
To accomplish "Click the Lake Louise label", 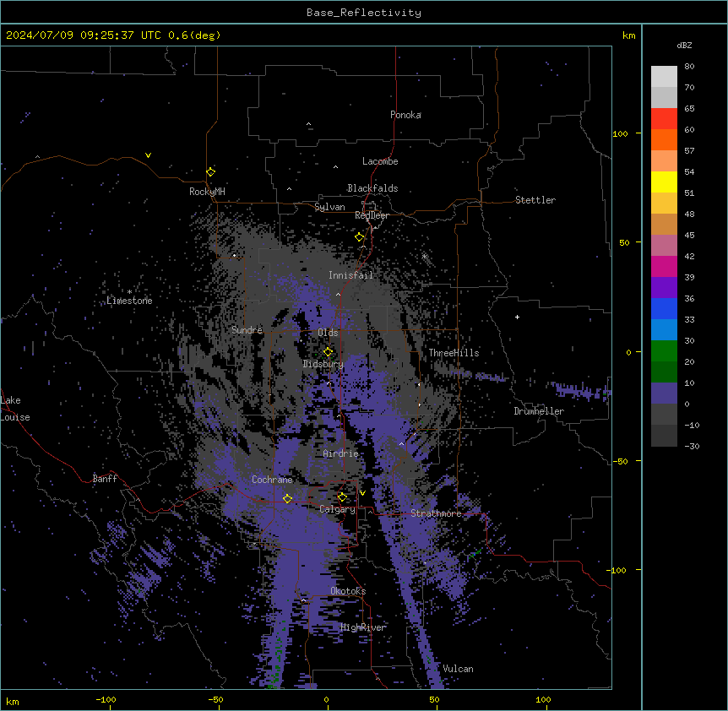I will click(14, 409).
